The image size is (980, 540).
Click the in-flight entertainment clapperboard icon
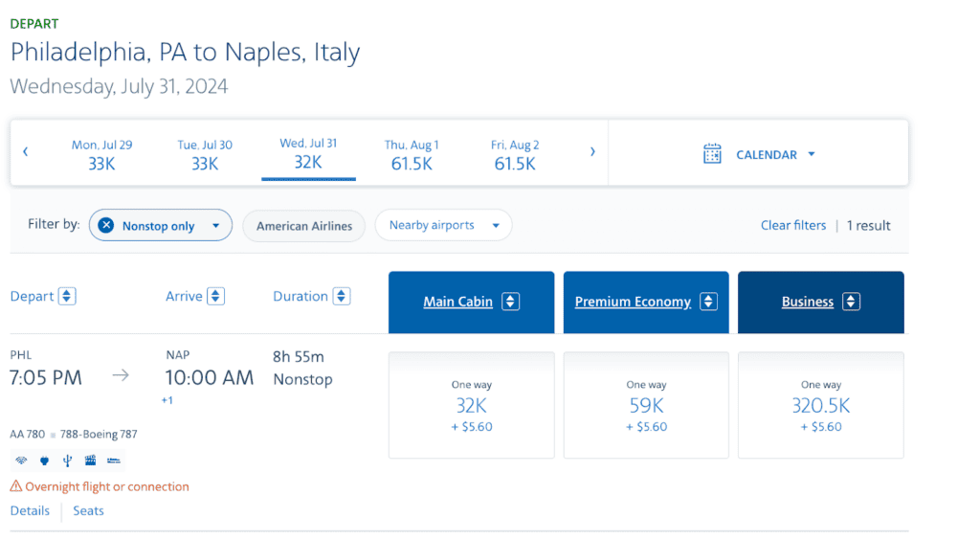click(90, 461)
